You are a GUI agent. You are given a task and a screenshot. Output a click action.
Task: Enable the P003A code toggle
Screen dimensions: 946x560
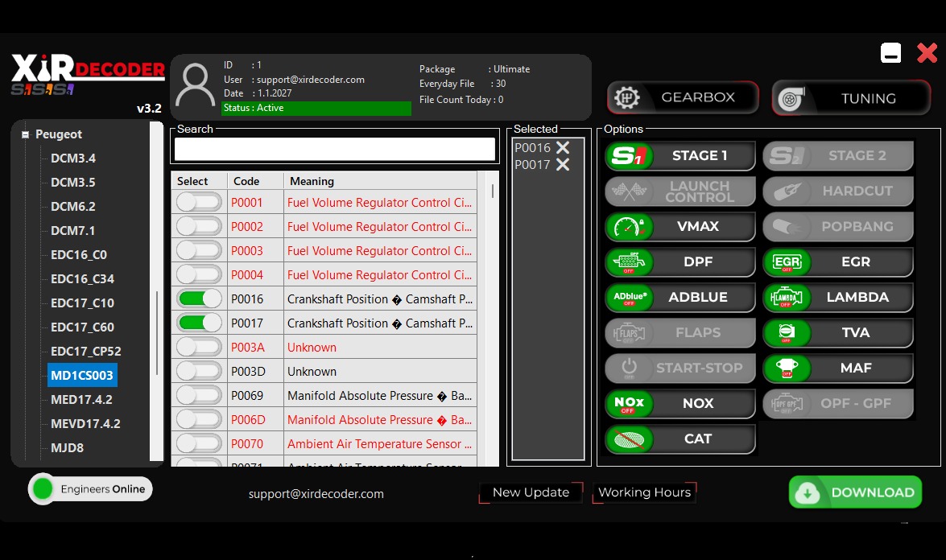coord(199,347)
